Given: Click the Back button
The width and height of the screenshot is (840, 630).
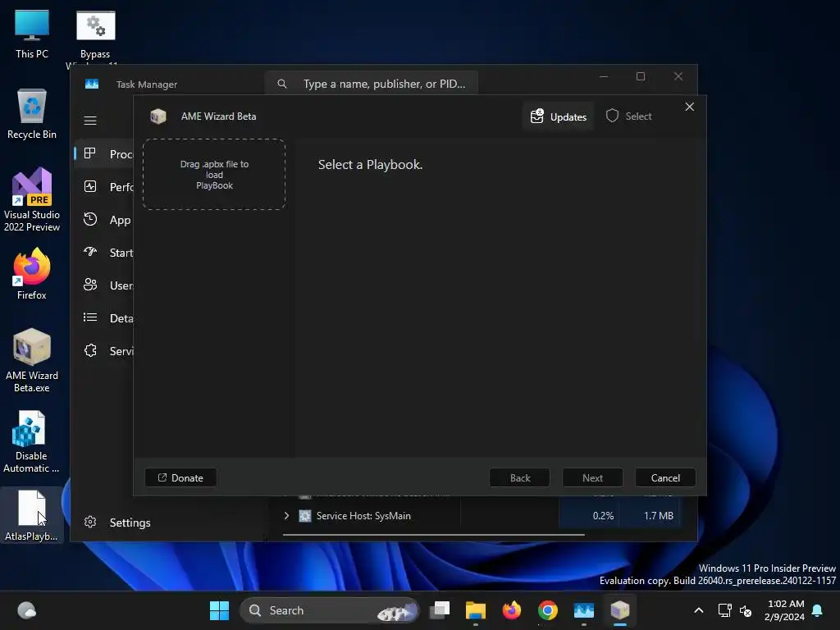Looking at the screenshot, I should pyautogui.click(x=519, y=478).
